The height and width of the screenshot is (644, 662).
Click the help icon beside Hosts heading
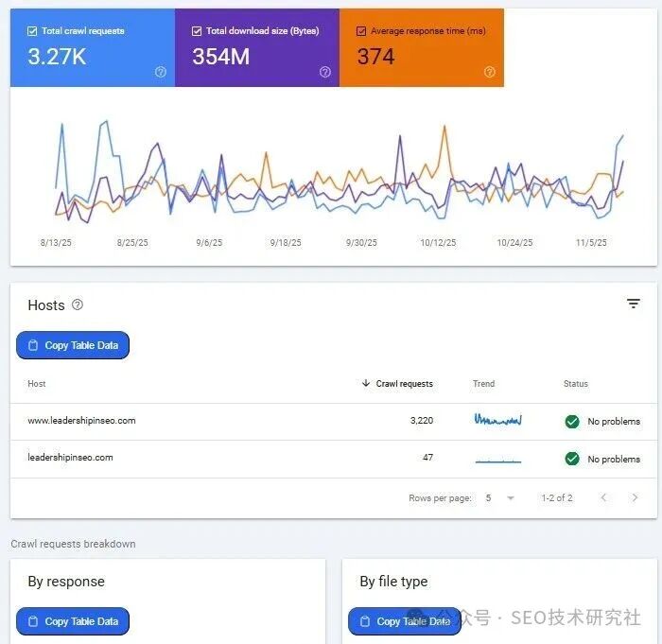[x=78, y=305]
